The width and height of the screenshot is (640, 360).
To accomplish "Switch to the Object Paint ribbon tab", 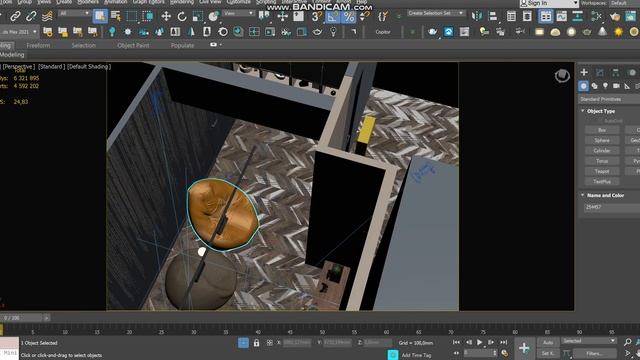I will coord(133,46).
